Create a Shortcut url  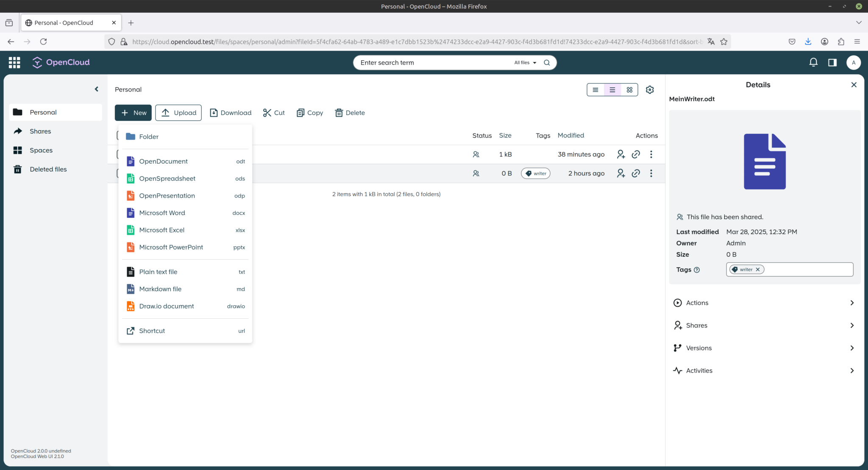185,331
